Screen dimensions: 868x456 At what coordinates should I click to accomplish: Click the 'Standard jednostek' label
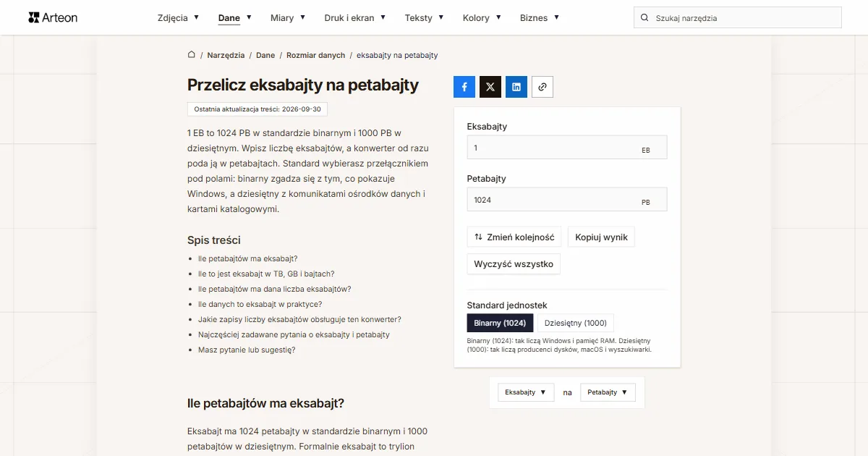(x=507, y=305)
